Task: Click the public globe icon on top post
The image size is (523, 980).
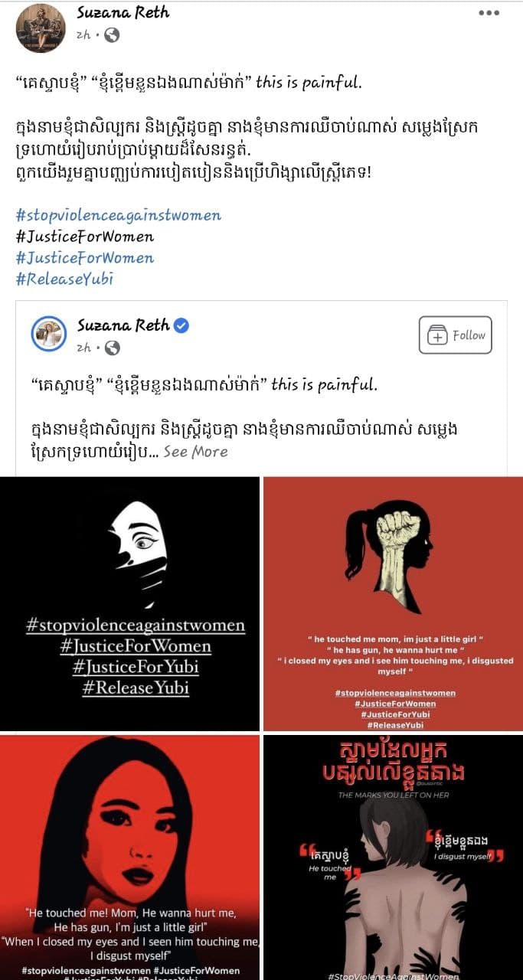Action: point(112,35)
